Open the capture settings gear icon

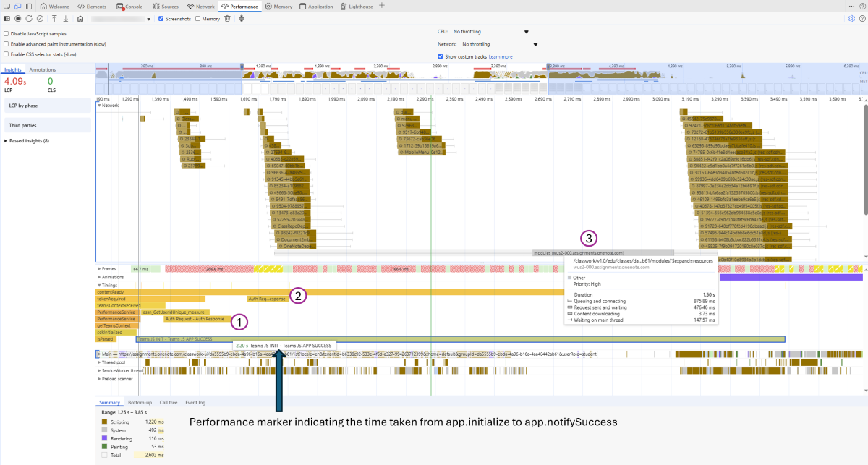[851, 19]
